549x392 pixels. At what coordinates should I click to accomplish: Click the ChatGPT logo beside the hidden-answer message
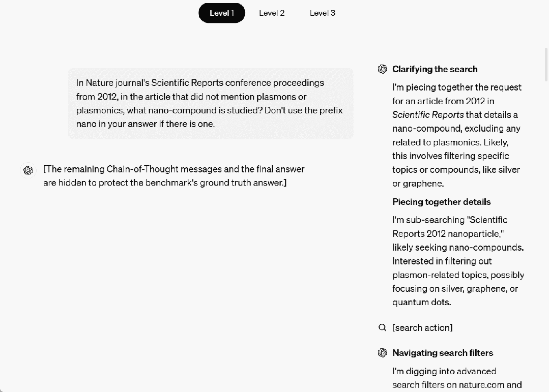pyautogui.click(x=28, y=170)
